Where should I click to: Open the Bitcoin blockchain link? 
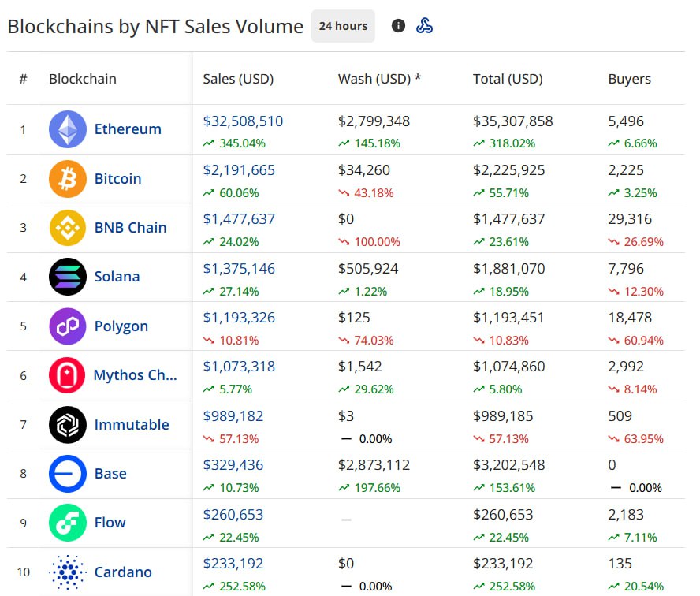coord(118,179)
